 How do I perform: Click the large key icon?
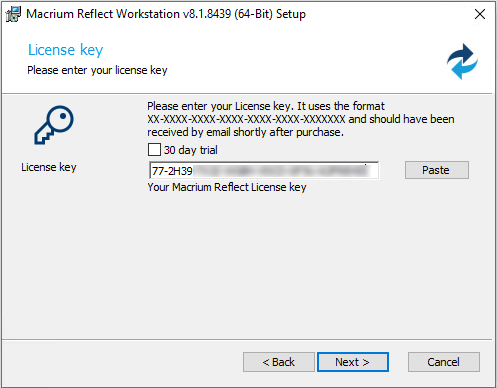(54, 125)
